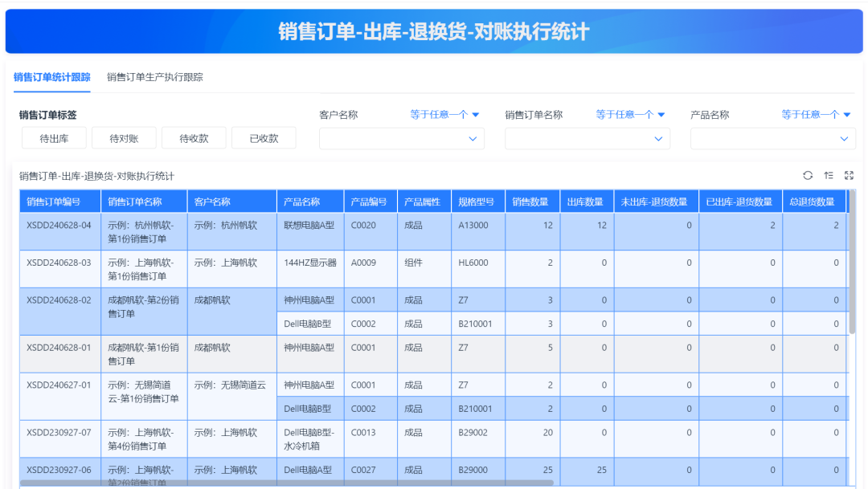The width and height of the screenshot is (868, 489).
Task: Click the refresh icon above the table
Action: click(808, 176)
